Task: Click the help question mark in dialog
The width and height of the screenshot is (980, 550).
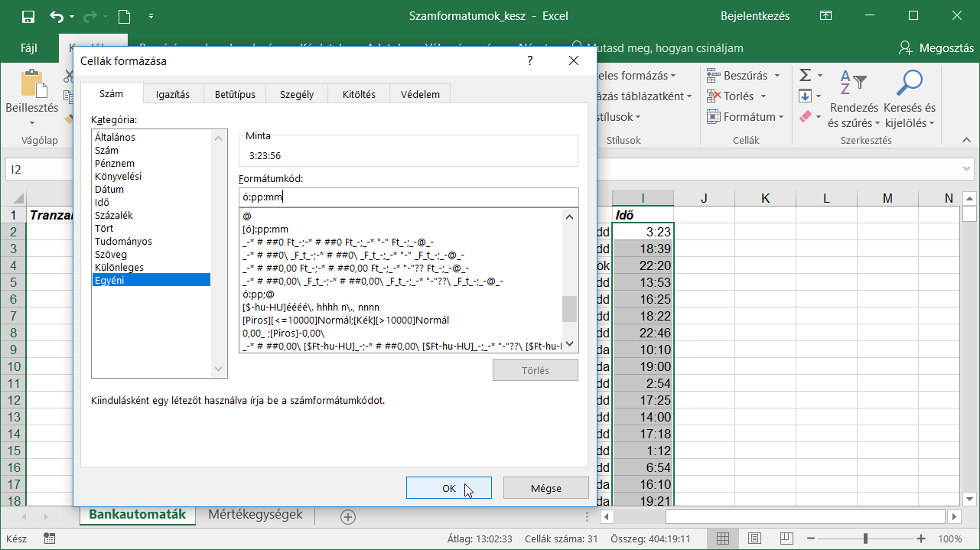Action: click(529, 61)
